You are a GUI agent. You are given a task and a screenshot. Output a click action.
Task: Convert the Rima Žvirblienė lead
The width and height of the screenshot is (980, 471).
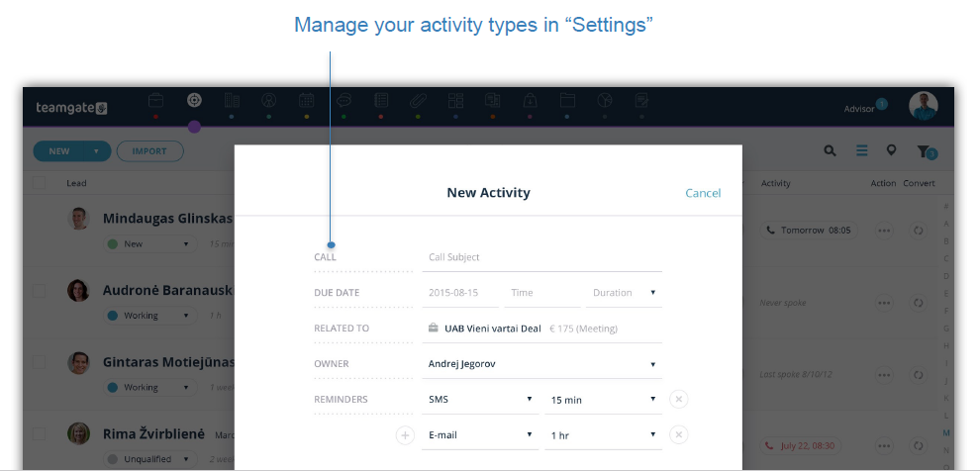tap(918, 446)
